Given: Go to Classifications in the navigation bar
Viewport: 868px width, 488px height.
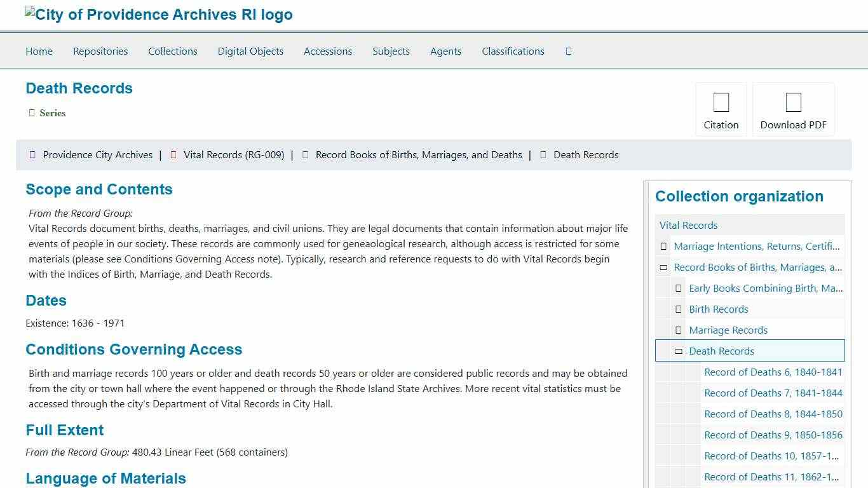Looking at the screenshot, I should (x=513, y=51).
